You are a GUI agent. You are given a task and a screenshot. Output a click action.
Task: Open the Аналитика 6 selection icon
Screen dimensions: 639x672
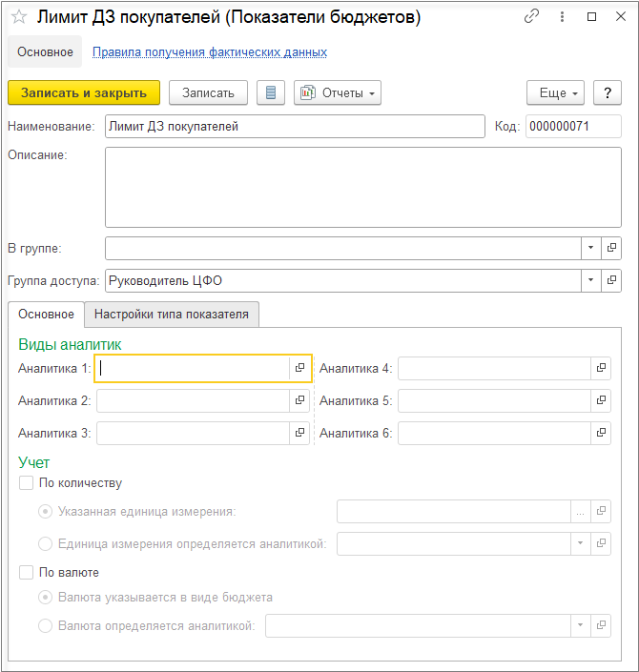click(x=601, y=433)
